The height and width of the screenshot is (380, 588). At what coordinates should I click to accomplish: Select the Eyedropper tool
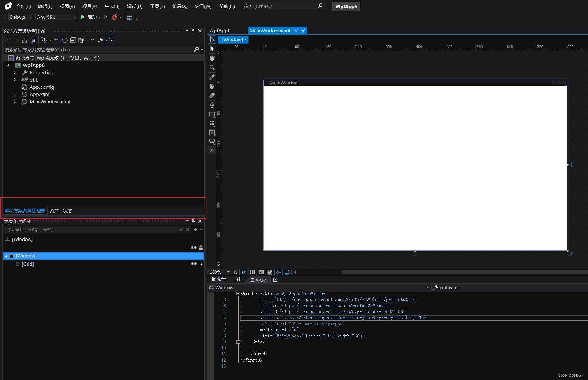tap(212, 77)
